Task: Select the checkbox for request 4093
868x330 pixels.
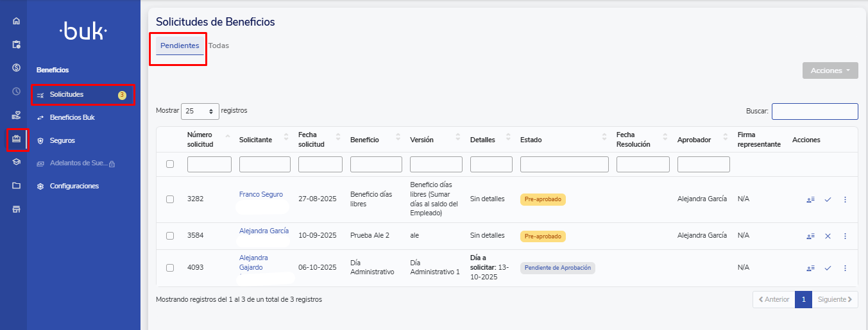Action: tap(170, 268)
